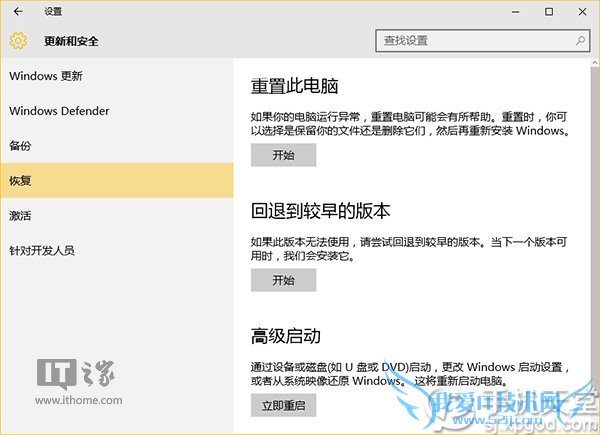Click 开始 under 重置此电脑

click(284, 155)
